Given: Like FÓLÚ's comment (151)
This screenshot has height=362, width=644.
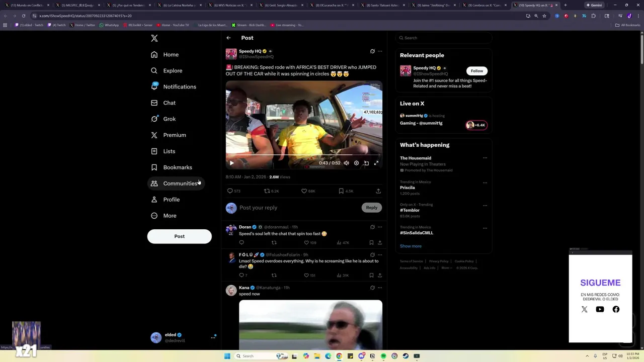Looking at the screenshot, I should point(310,275).
